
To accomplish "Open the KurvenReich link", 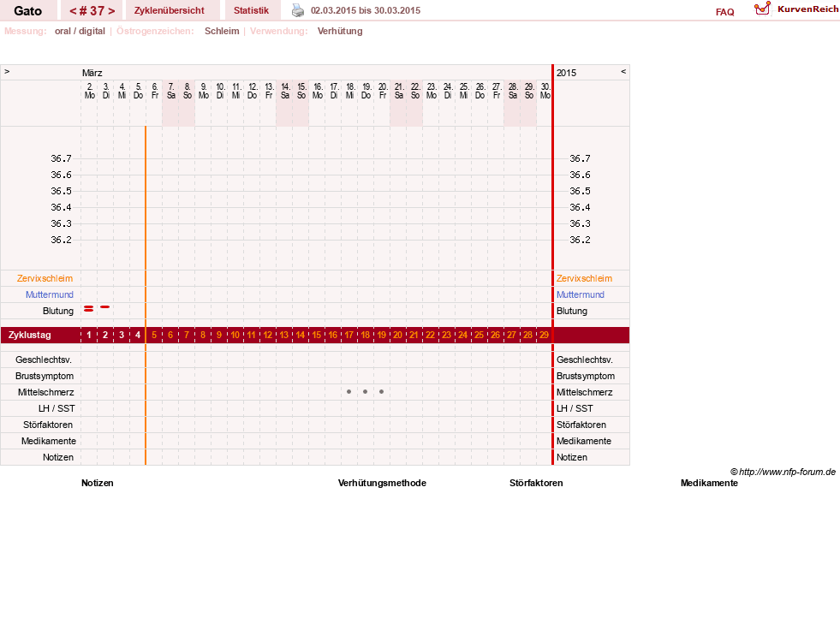I will [807, 9].
